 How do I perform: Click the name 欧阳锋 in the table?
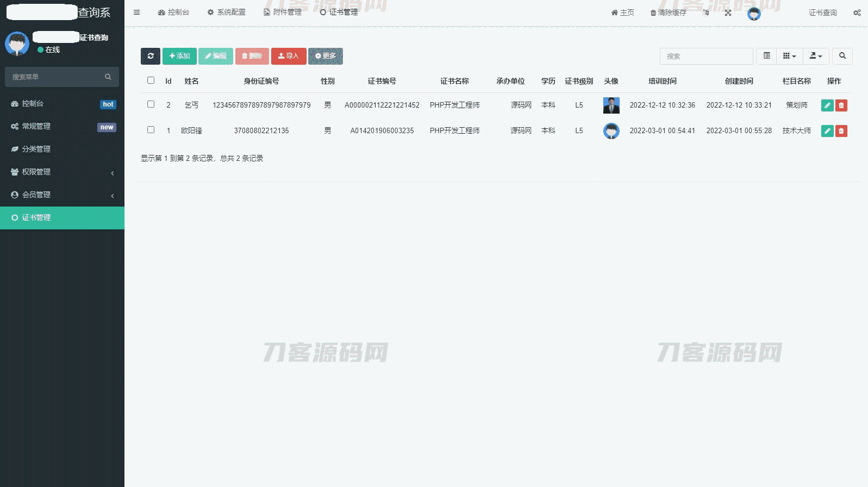point(191,131)
